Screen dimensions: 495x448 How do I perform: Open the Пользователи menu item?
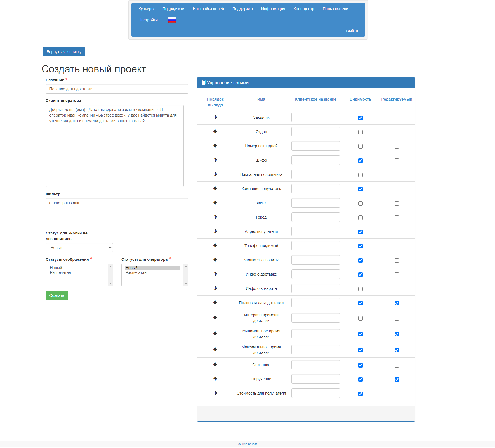tap(335, 9)
